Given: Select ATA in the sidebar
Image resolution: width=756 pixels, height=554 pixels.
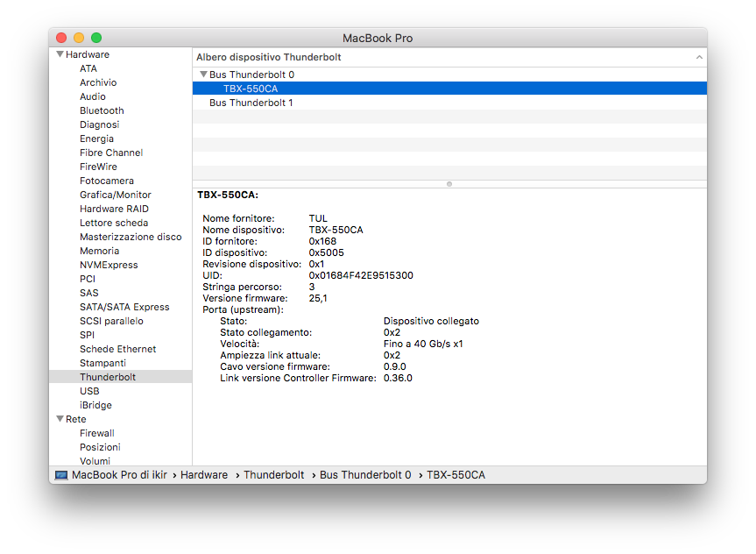Looking at the screenshot, I should point(88,68).
